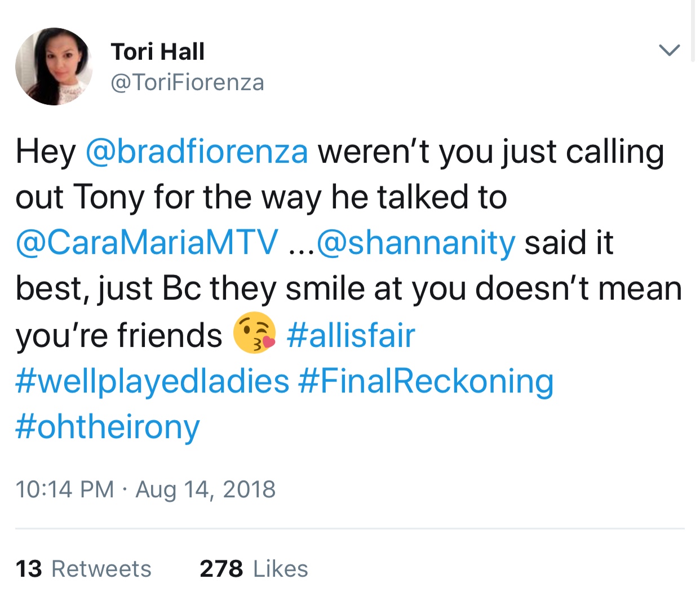Click the scrollbar at the right edge
Viewport: 700px width, 606px height.
693,31
